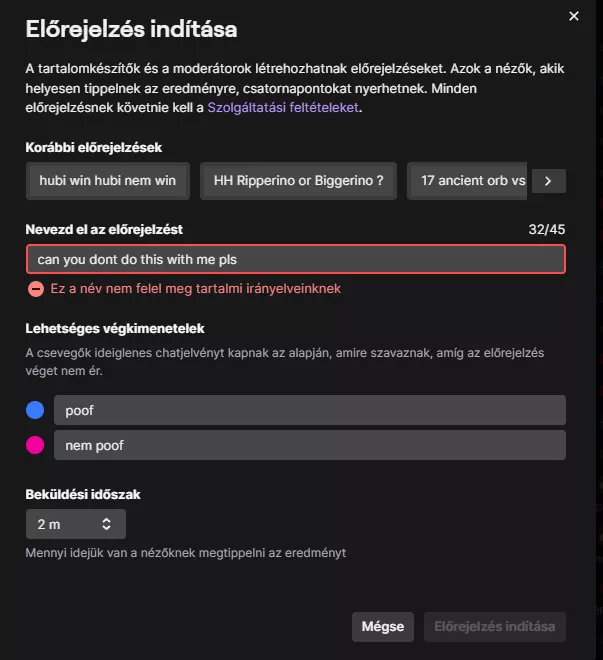Pick the "HH Ripperino or Biggerino ?" preset
Image resolution: width=603 pixels, height=660 pixels.
click(299, 181)
